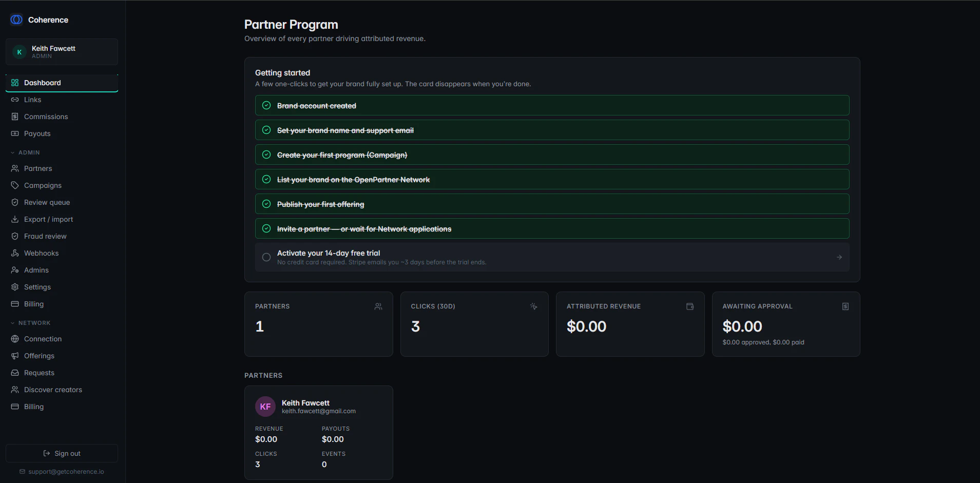Image resolution: width=980 pixels, height=483 pixels.
Task: Click Activate your 14-day free trial
Action: pos(552,257)
